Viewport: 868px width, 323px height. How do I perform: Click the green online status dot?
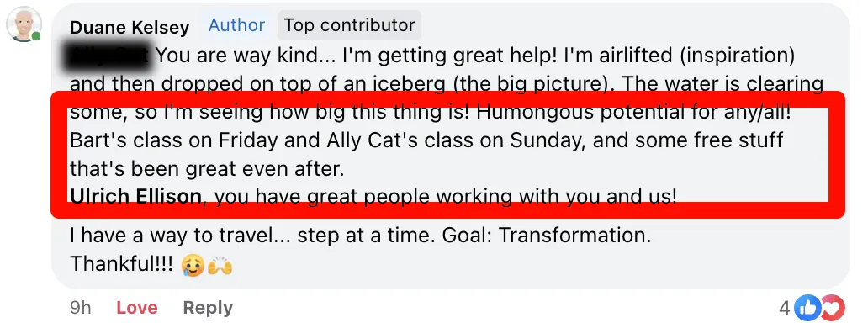pyautogui.click(x=36, y=36)
